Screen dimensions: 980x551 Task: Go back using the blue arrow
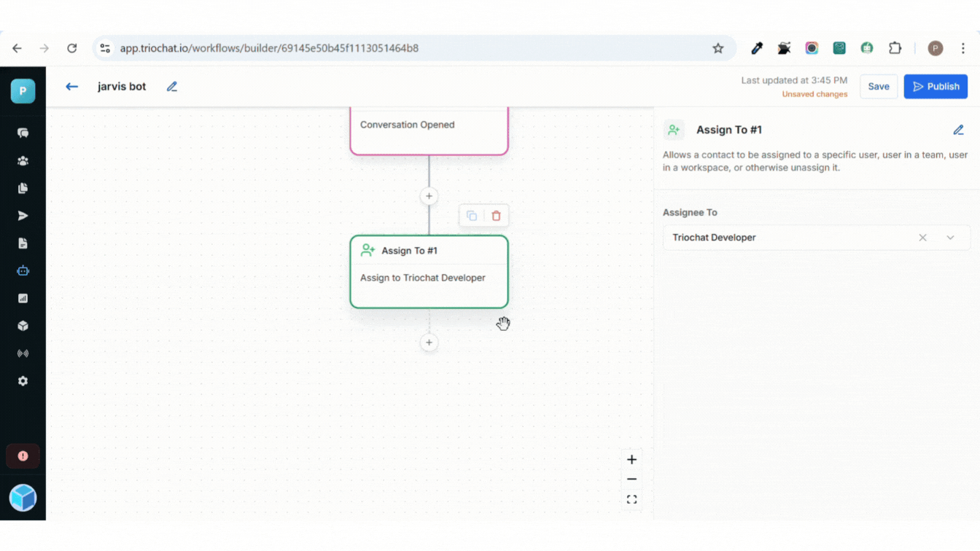tap(71, 87)
